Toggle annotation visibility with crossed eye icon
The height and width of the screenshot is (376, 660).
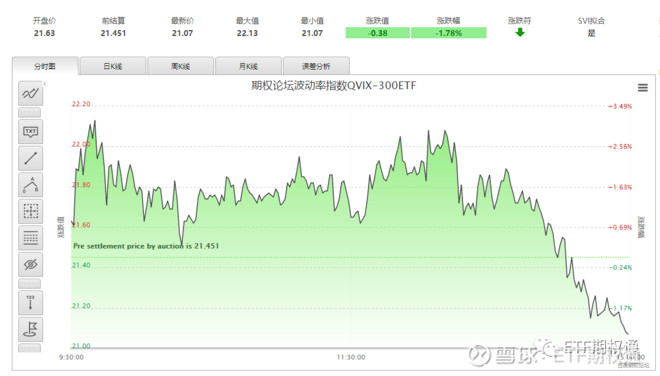click(x=30, y=264)
